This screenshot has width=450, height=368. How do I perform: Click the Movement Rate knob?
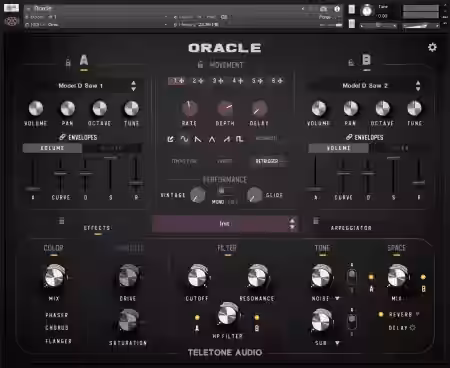[x=189, y=108]
